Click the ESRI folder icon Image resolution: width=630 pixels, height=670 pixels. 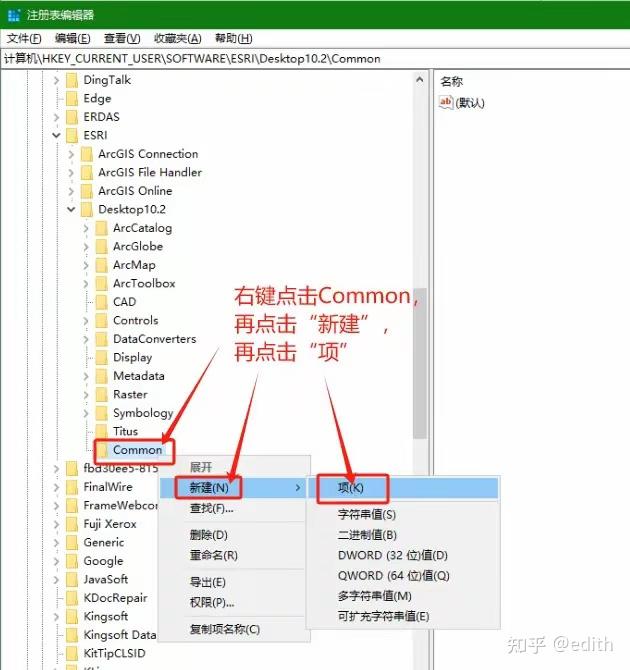(x=72, y=135)
